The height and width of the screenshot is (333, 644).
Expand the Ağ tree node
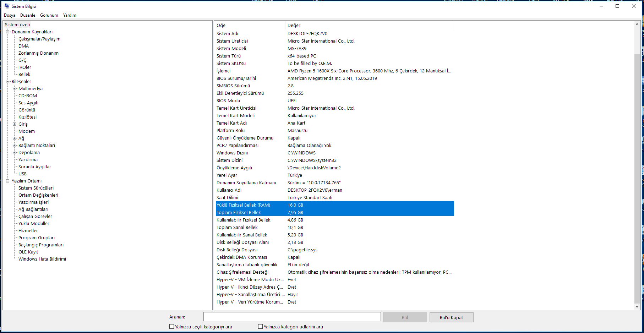pos(15,138)
